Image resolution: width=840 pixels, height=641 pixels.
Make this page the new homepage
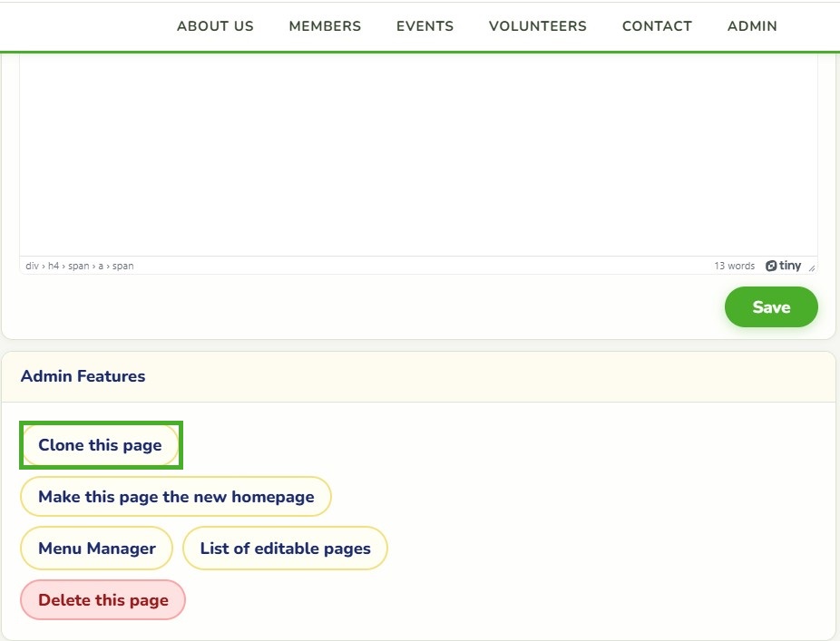point(176,497)
